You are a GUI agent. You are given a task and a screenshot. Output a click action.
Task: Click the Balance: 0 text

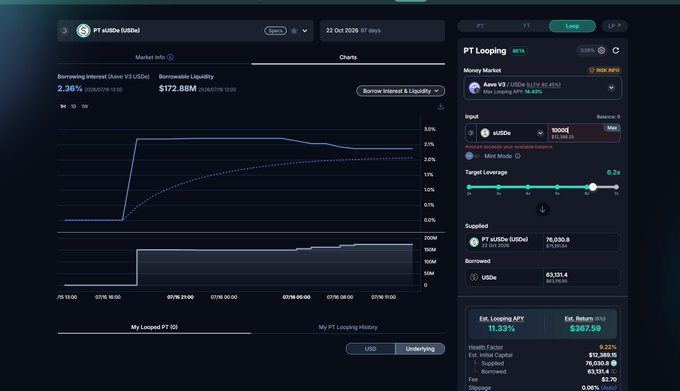coord(608,117)
